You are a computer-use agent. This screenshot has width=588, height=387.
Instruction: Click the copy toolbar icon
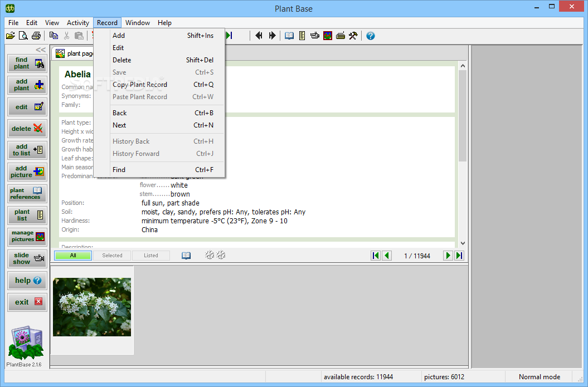click(54, 36)
